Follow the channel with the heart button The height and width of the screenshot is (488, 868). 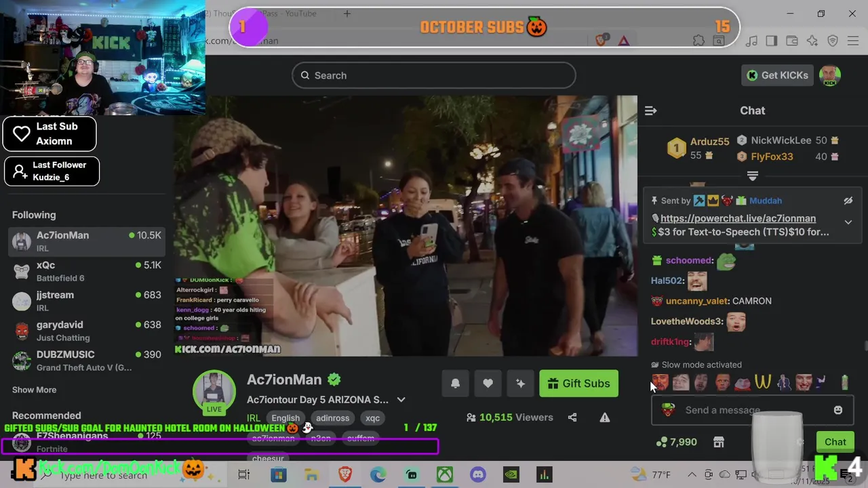pos(488,384)
